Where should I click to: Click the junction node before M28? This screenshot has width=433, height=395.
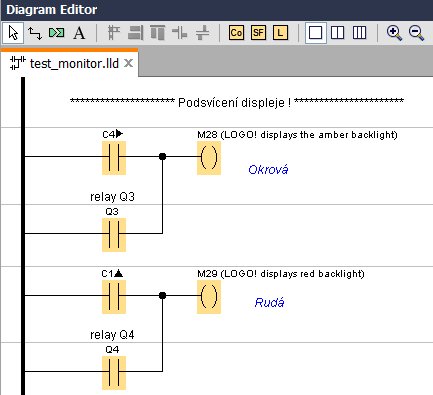click(162, 156)
